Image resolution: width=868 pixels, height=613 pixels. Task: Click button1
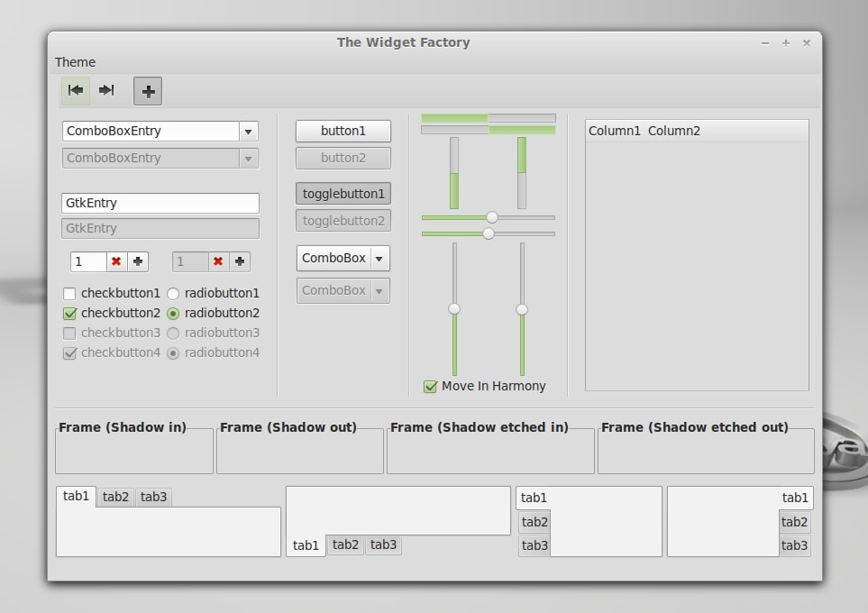(343, 131)
